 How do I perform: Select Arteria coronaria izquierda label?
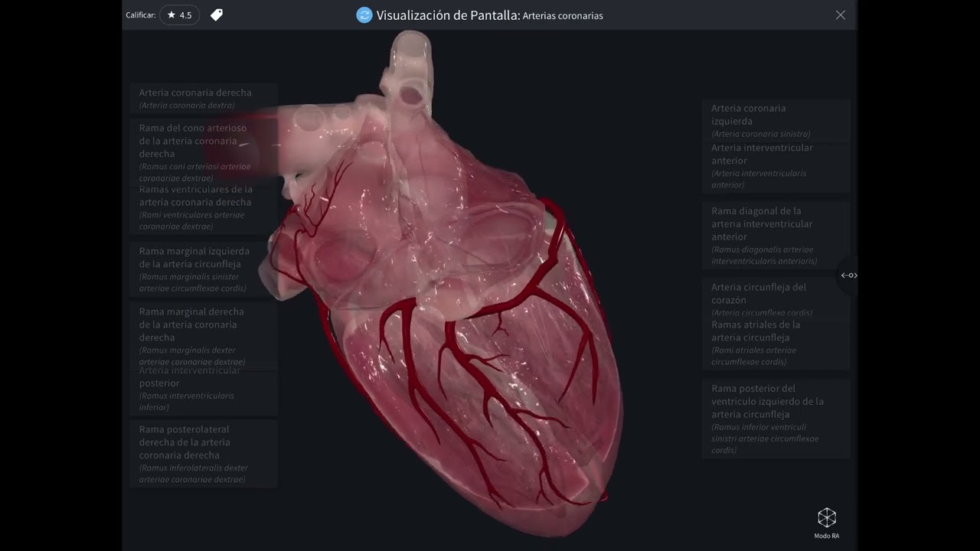(776, 121)
